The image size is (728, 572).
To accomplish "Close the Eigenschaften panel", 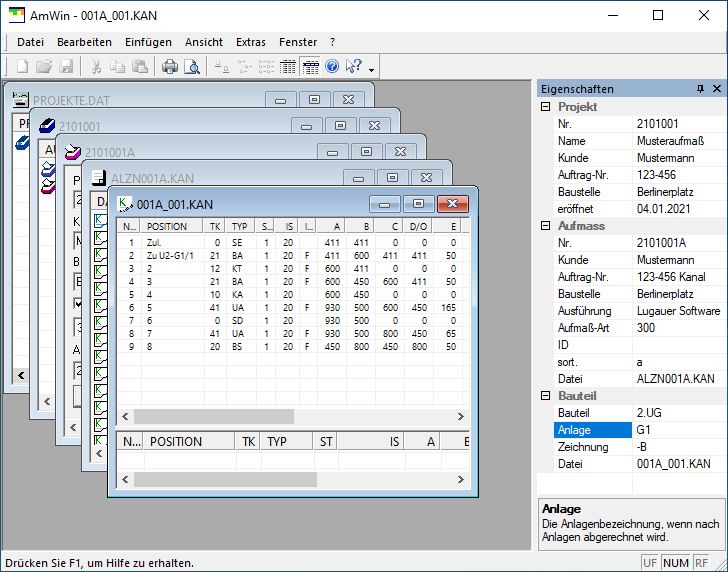I will 717,89.
